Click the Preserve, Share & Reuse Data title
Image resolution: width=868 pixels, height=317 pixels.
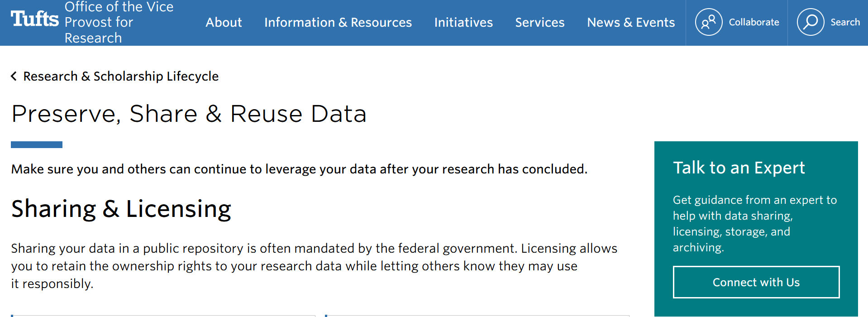click(189, 114)
